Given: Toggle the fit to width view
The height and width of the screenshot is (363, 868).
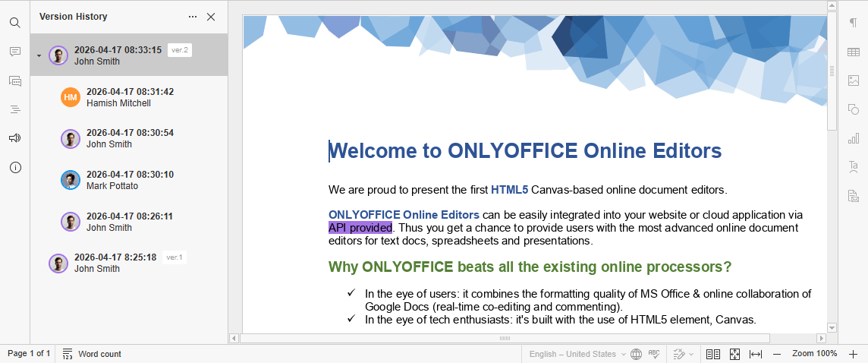Looking at the screenshot, I should click(x=756, y=354).
